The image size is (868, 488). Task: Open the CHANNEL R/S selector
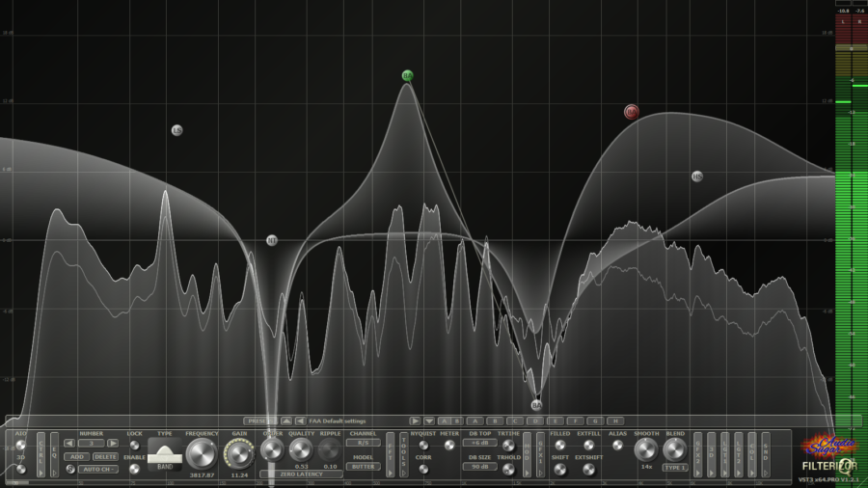point(364,443)
